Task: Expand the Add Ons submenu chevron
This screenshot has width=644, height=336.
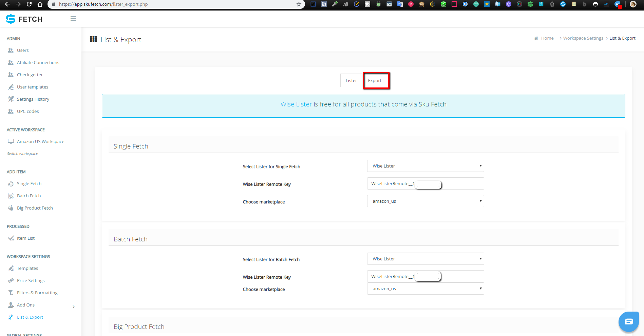Action: click(x=74, y=307)
